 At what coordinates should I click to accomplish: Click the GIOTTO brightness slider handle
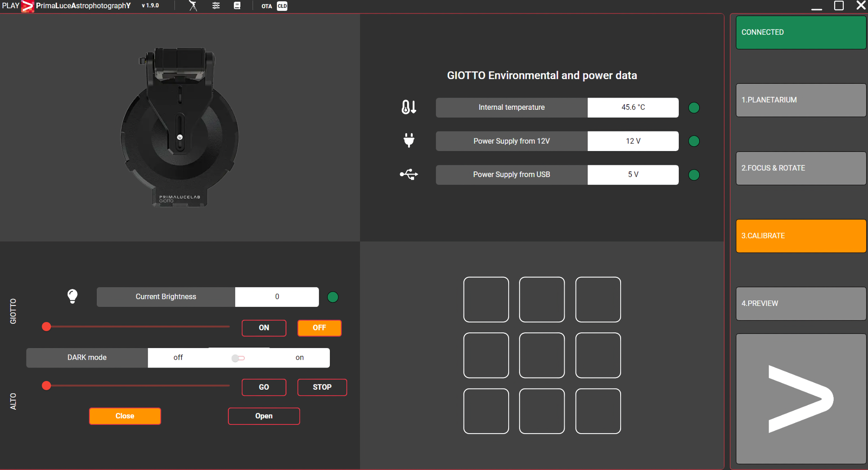46,326
